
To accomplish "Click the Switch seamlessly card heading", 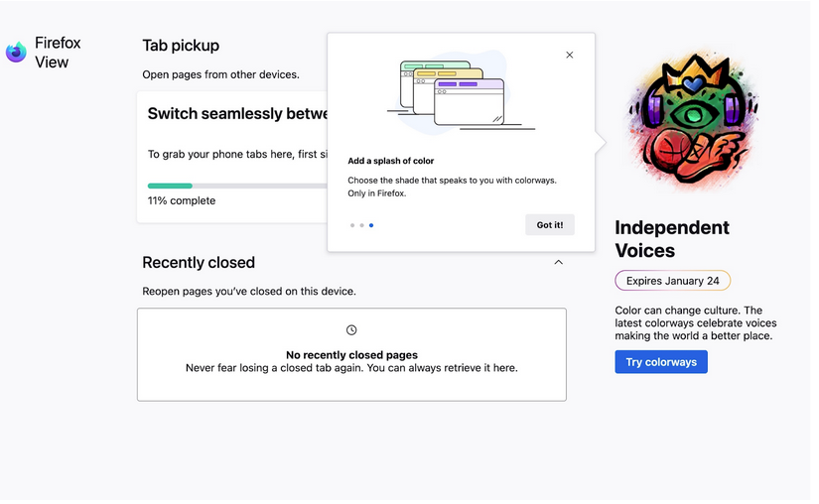I will tap(237, 114).
